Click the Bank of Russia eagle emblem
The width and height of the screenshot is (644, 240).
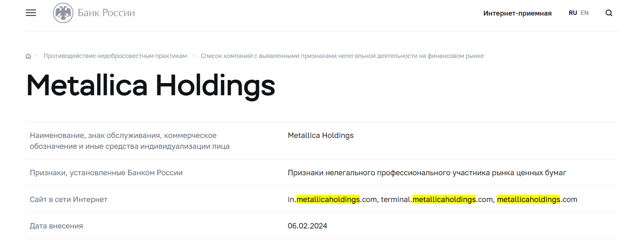tap(63, 13)
